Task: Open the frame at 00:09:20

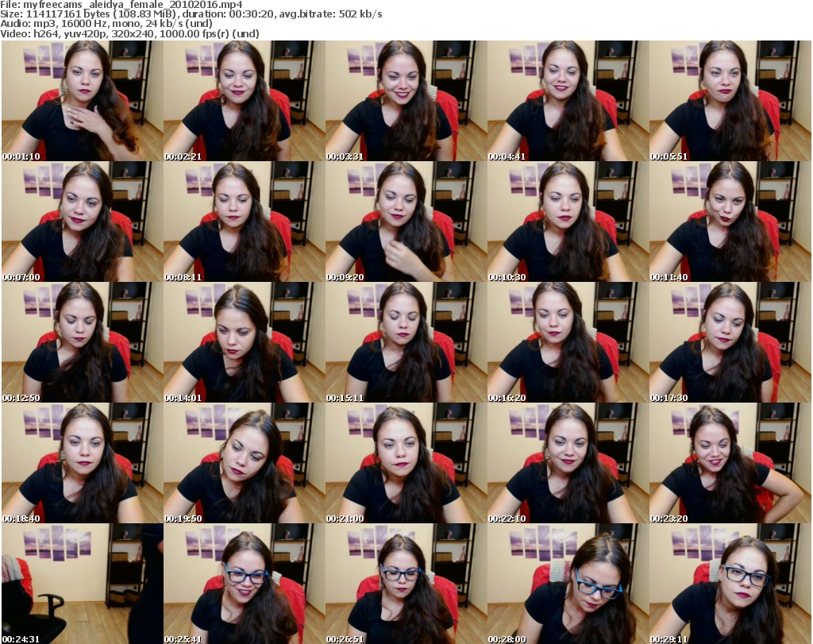Action: point(406,222)
